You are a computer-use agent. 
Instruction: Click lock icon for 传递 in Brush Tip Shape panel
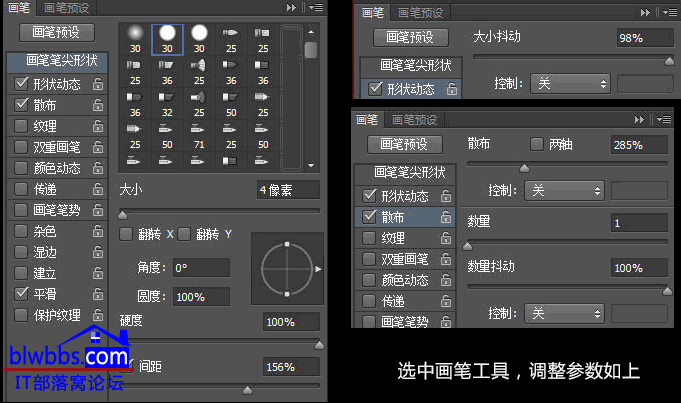tap(98, 189)
